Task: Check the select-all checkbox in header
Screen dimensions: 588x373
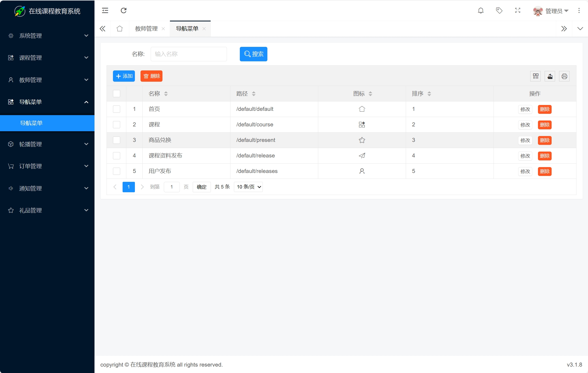Action: point(116,93)
